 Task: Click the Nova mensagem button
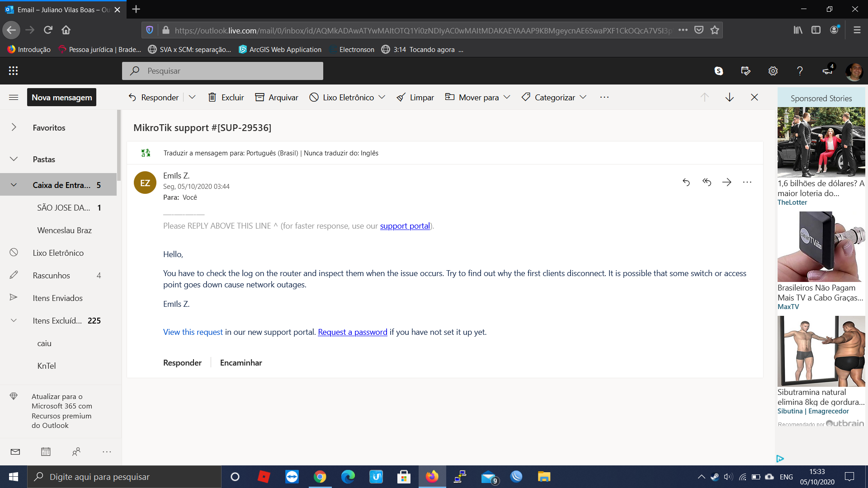(61, 97)
